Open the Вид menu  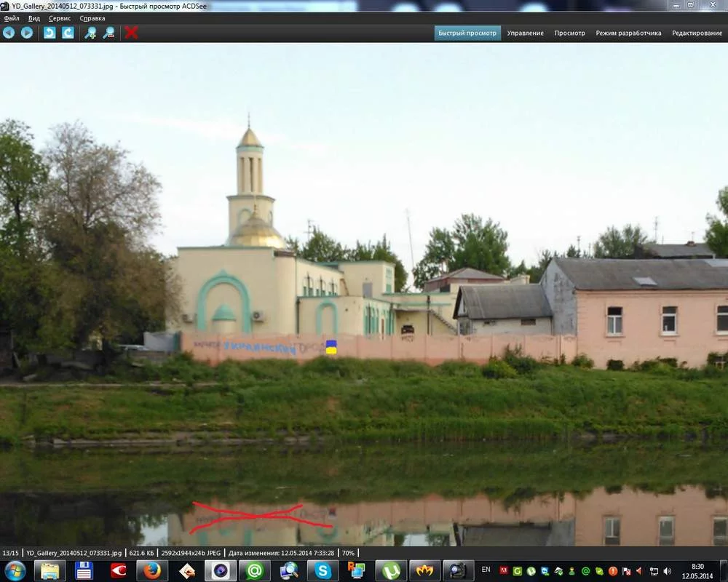tap(33, 18)
